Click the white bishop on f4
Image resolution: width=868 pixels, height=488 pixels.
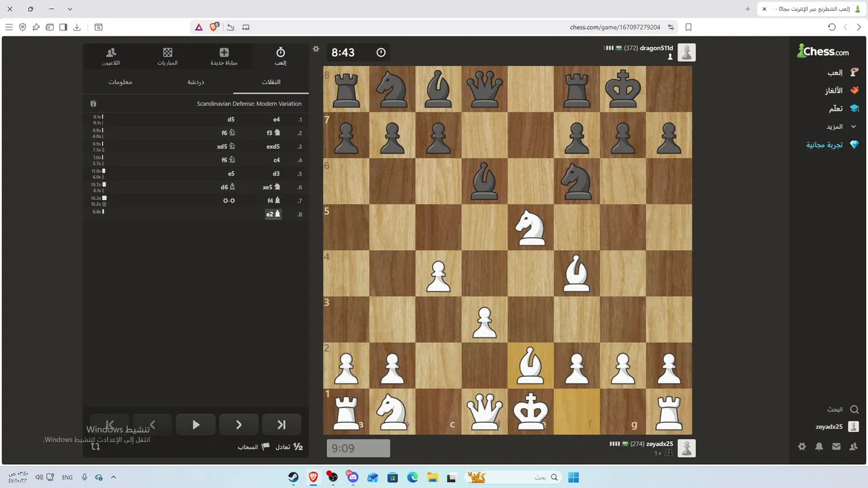(x=577, y=273)
